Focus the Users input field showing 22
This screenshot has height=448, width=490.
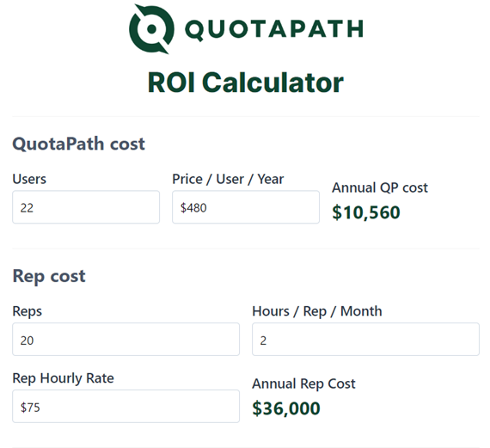coord(86,207)
